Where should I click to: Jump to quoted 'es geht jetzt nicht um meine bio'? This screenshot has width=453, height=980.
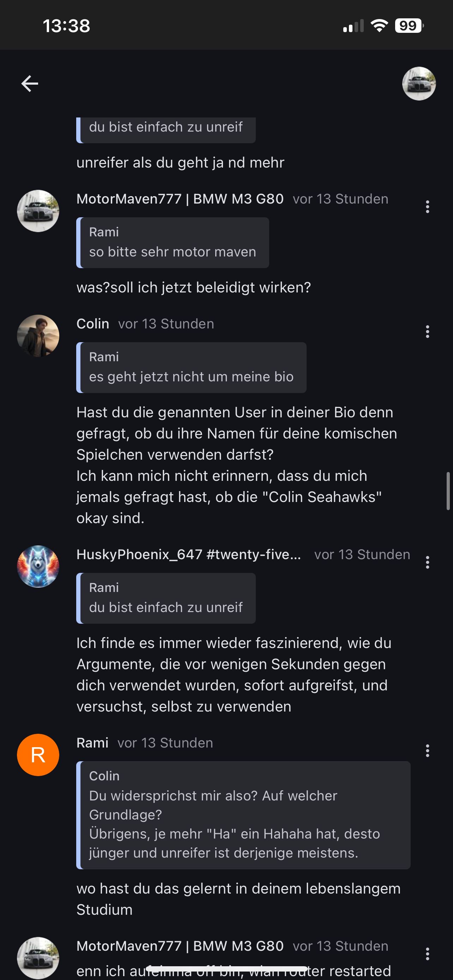coord(191,368)
